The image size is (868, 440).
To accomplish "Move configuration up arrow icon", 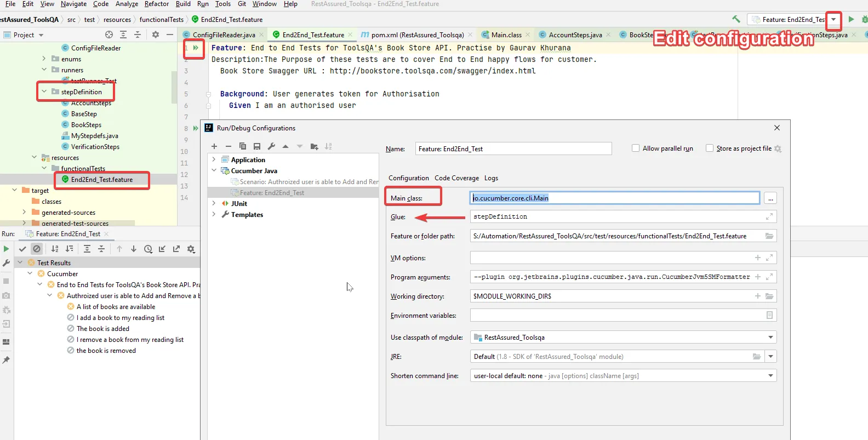I will click(285, 146).
